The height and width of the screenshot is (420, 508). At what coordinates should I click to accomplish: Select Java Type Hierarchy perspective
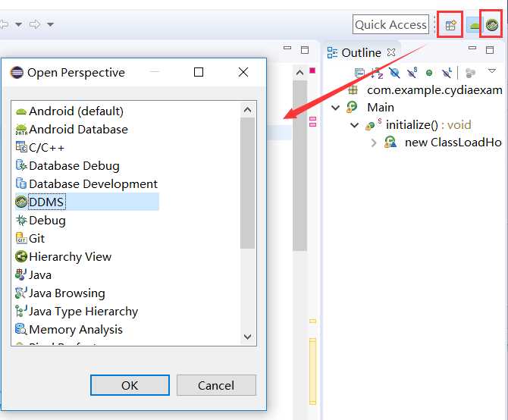coord(83,312)
